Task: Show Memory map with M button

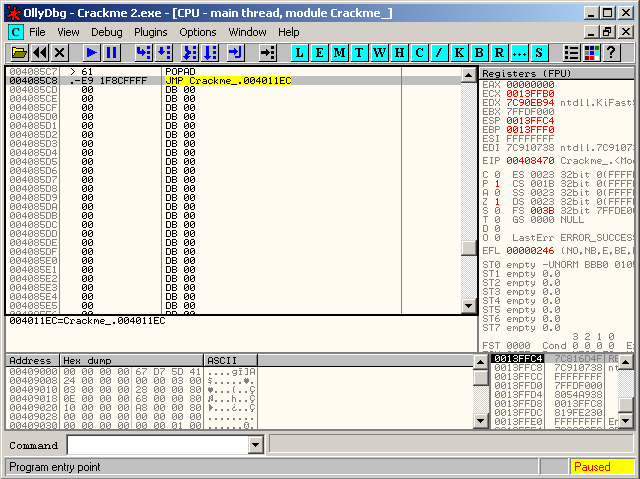Action: tap(339, 53)
